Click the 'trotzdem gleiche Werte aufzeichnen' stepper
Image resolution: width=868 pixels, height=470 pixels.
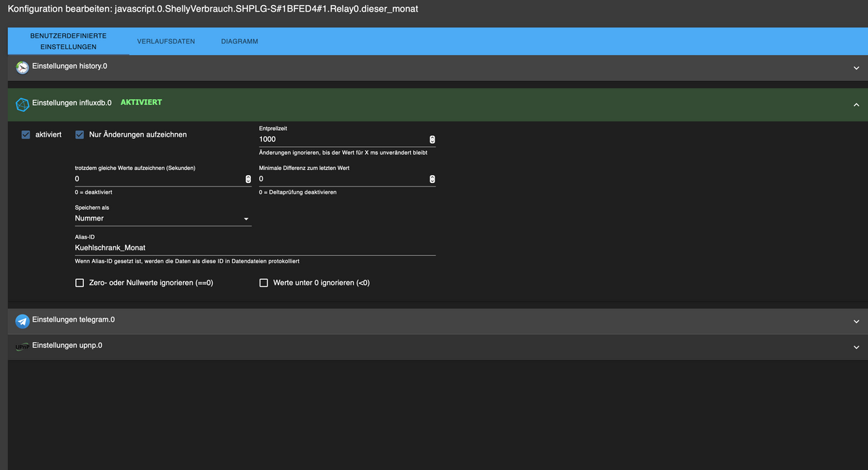pyautogui.click(x=248, y=179)
